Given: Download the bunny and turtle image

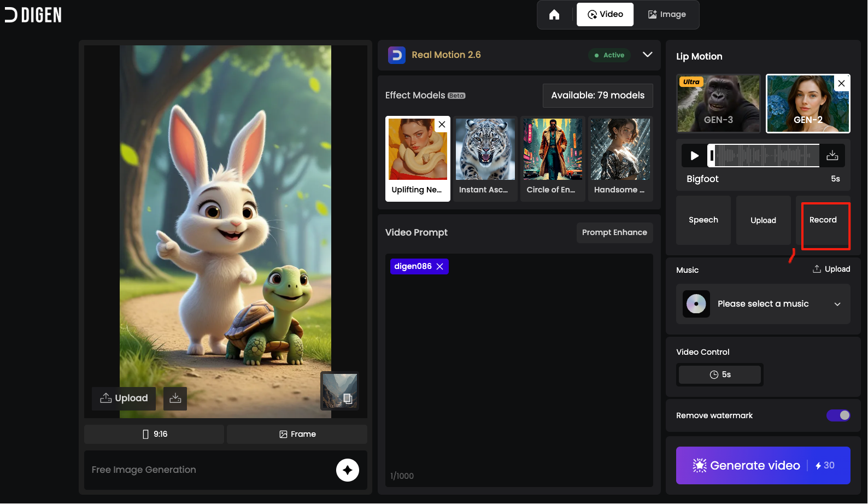Looking at the screenshot, I should tap(175, 398).
